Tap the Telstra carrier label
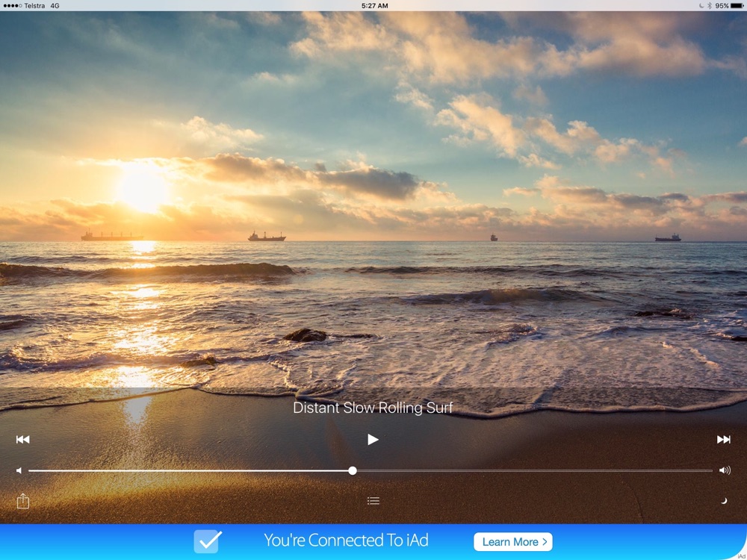The width and height of the screenshot is (747, 560). tap(34, 6)
